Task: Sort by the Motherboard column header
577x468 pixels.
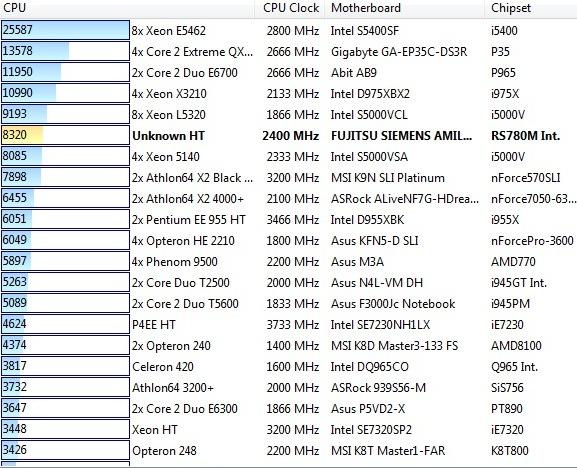Action: click(x=405, y=8)
